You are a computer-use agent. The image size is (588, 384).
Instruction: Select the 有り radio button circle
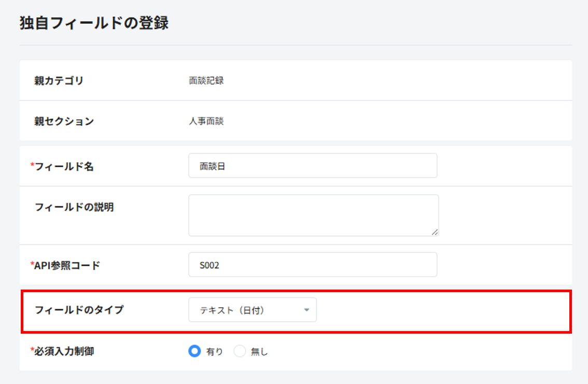point(194,351)
